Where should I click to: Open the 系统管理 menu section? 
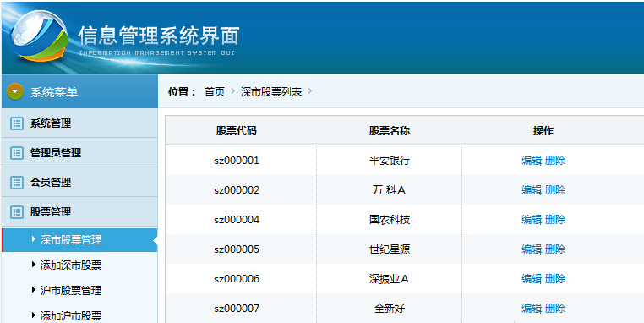pos(79,123)
